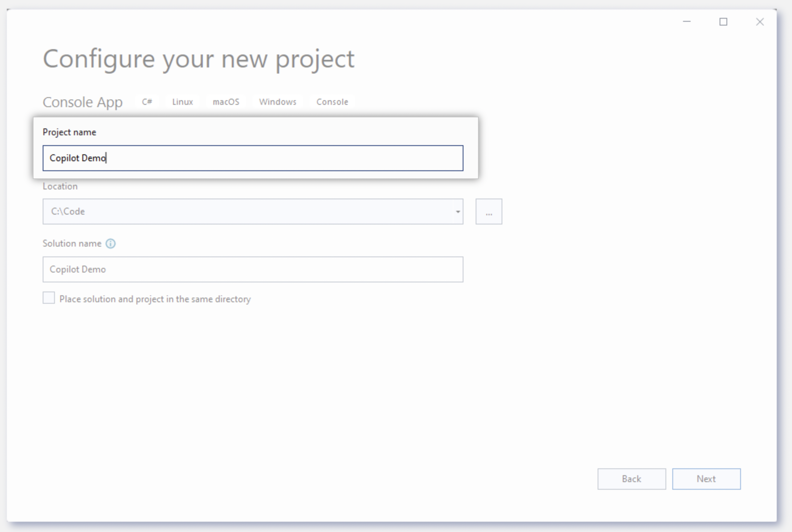
Task: Minimize the project configuration window
Action: click(x=686, y=22)
